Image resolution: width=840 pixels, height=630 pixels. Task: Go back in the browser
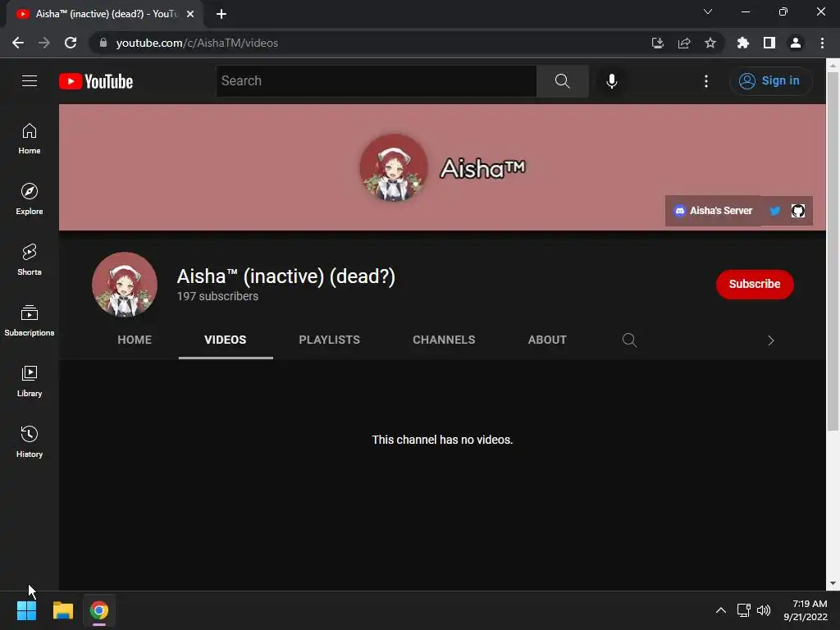pyautogui.click(x=18, y=43)
